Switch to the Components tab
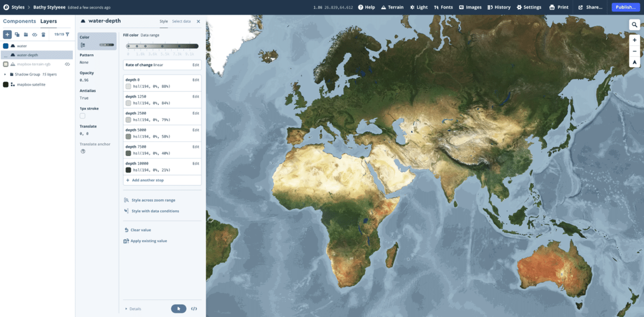Viewport: 644px width, 317px height. (20, 21)
